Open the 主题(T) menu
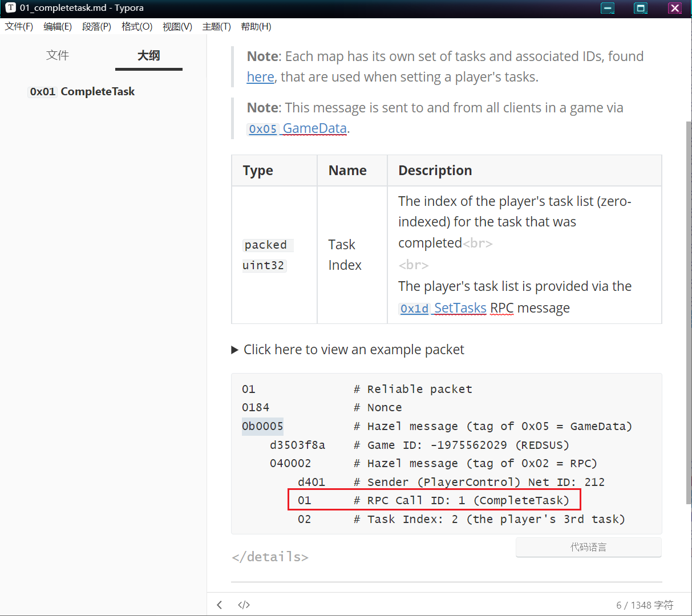 point(217,27)
